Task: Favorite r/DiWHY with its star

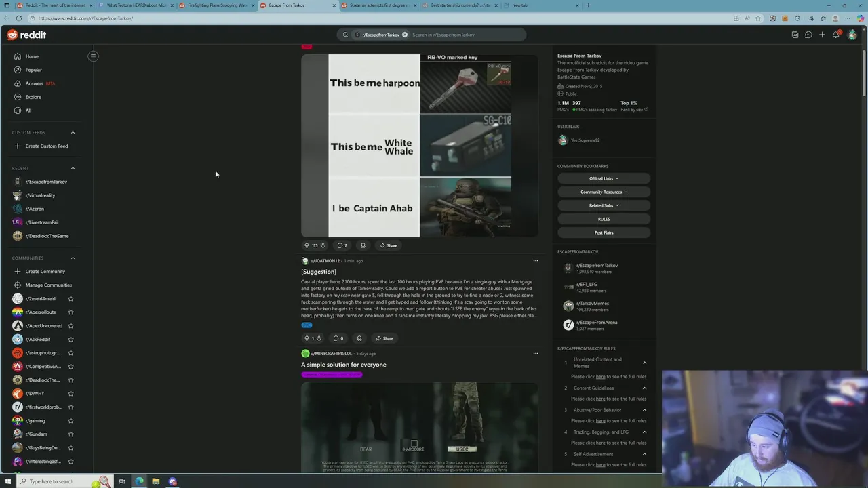Action: [71, 393]
